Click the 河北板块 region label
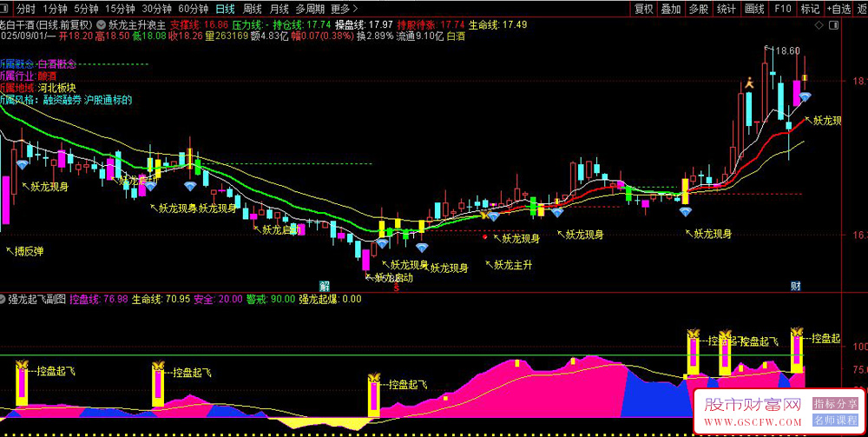 pyautogui.click(x=56, y=88)
